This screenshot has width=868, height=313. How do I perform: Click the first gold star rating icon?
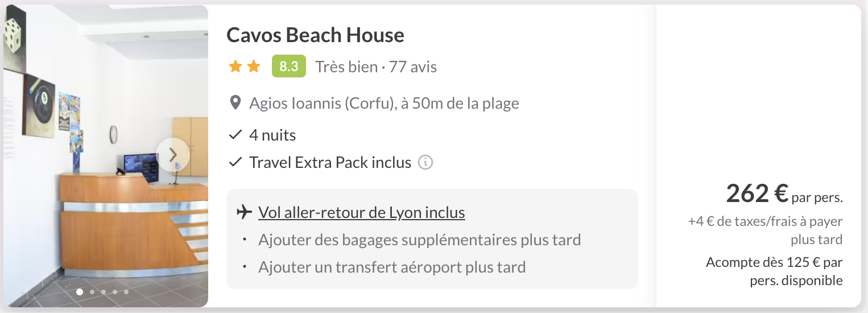[x=235, y=67]
